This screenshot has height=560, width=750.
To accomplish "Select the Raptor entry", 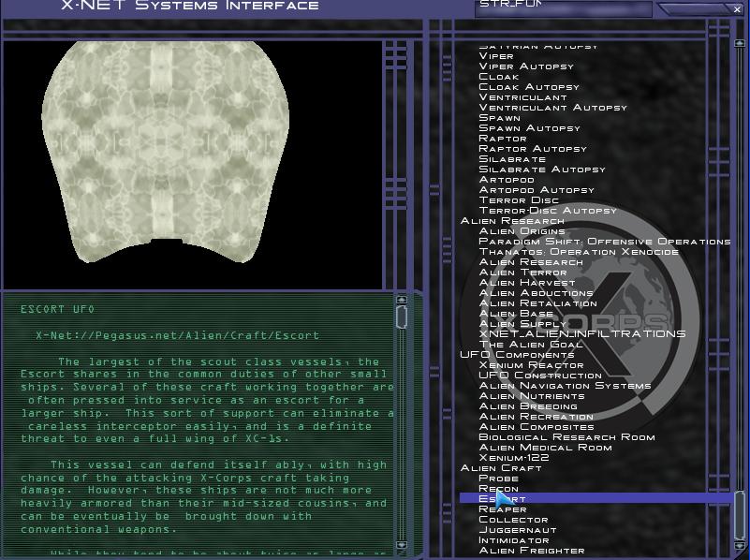I will pos(503,139).
